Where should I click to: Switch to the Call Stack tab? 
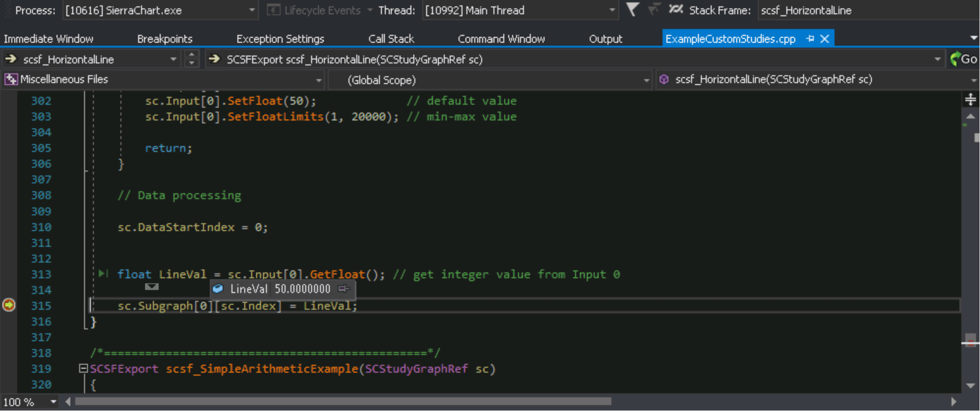click(391, 39)
